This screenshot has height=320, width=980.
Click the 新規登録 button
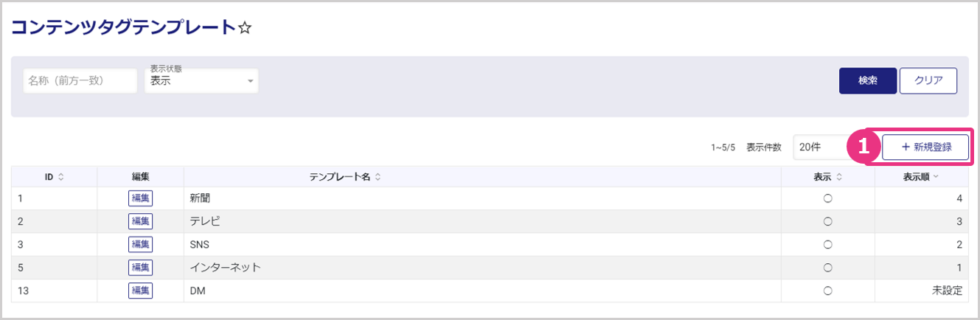point(925,147)
